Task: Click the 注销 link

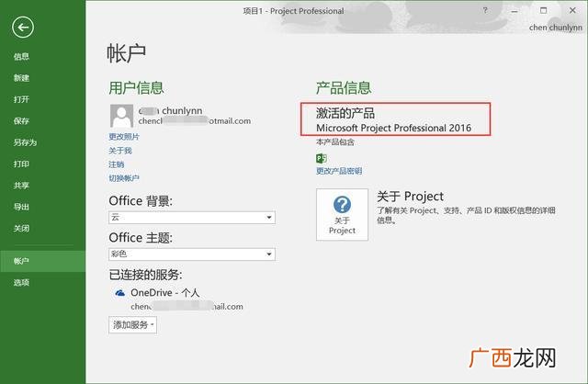Action: coord(117,164)
